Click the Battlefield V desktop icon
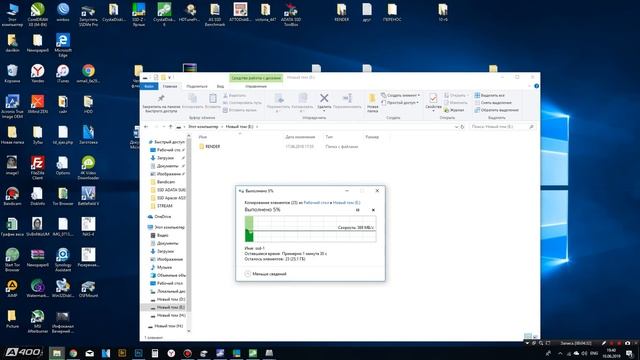The width and height of the screenshot is (640, 360). (88, 196)
